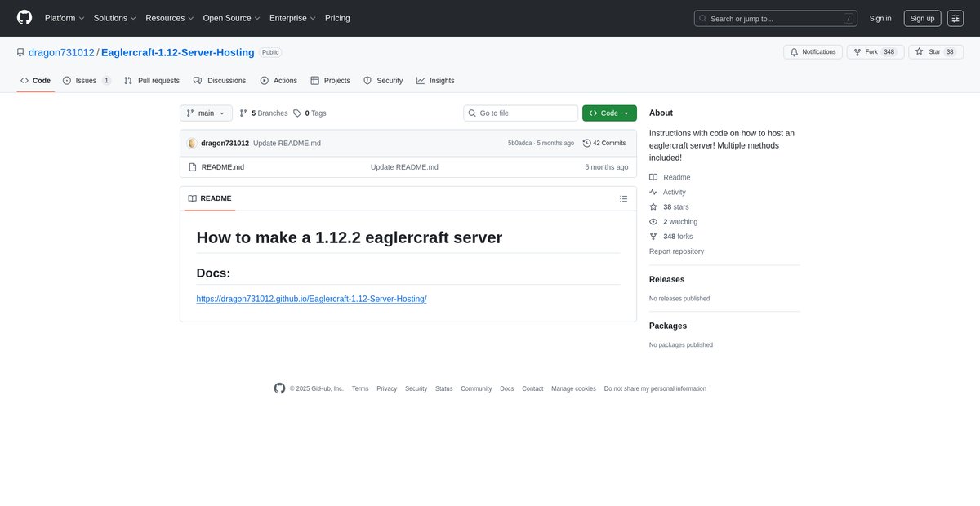View 38 stars in About
The width and height of the screenshot is (980, 506).
[669, 207]
